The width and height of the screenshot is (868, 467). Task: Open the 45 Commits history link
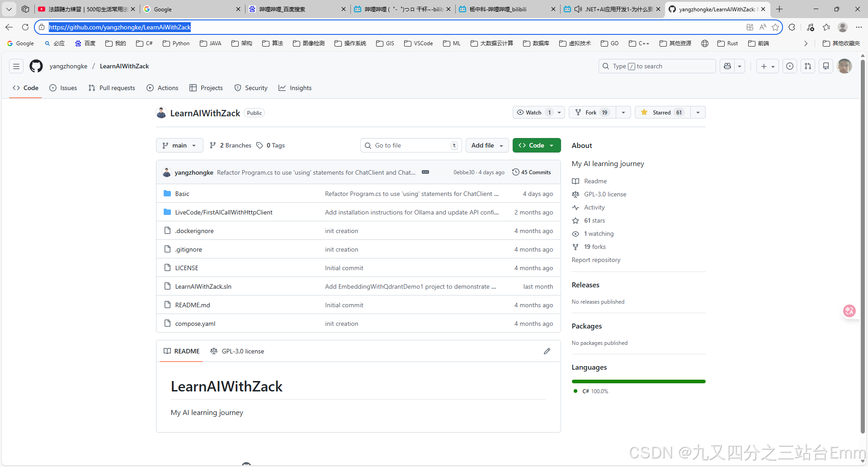[532, 172]
